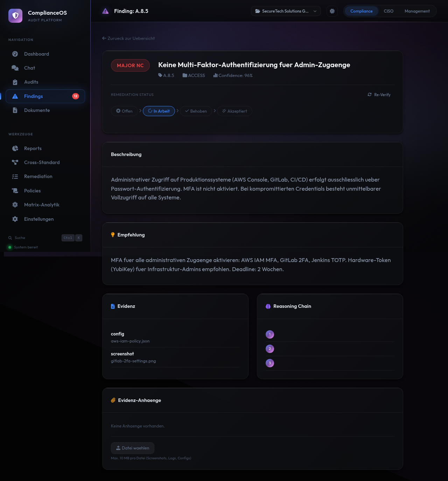This screenshot has height=481, width=448.
Task: Click the Re-Verify button
Action: (x=379, y=95)
